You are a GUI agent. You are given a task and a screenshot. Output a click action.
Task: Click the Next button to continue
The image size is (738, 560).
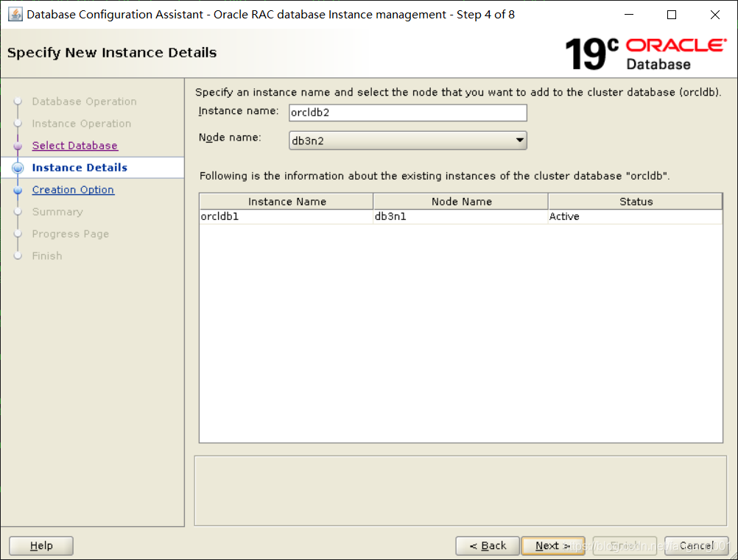pos(552,545)
